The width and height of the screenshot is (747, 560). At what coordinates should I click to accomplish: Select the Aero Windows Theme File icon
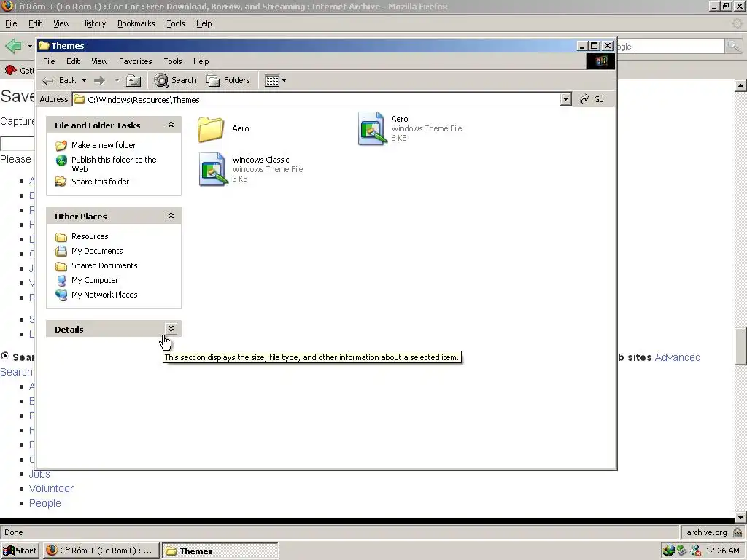pos(372,128)
